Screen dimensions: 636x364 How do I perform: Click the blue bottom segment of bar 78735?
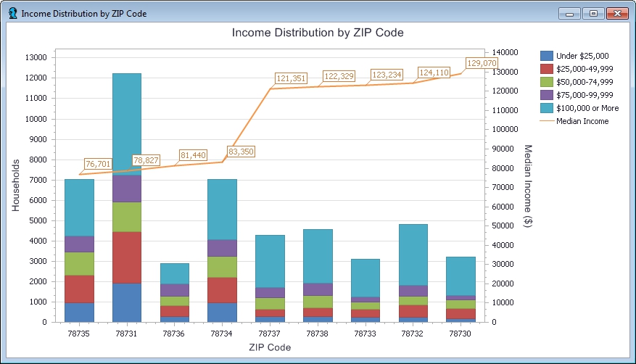click(x=79, y=312)
